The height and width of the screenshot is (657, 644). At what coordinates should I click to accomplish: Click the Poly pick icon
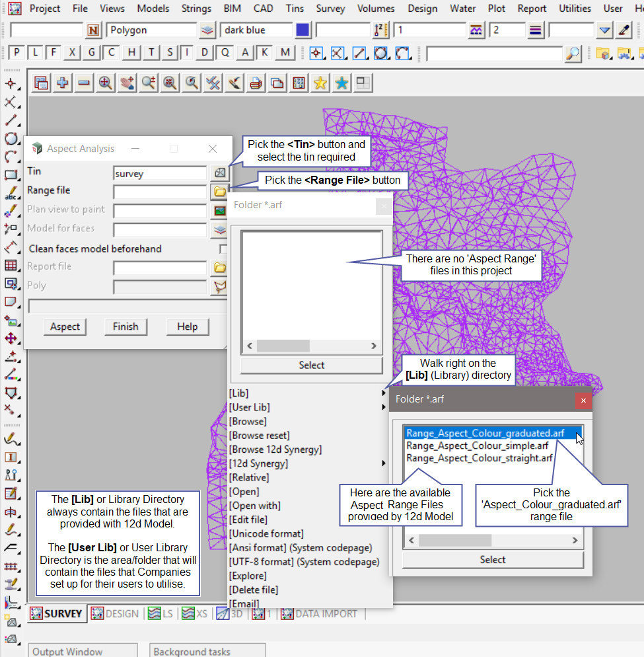220,287
